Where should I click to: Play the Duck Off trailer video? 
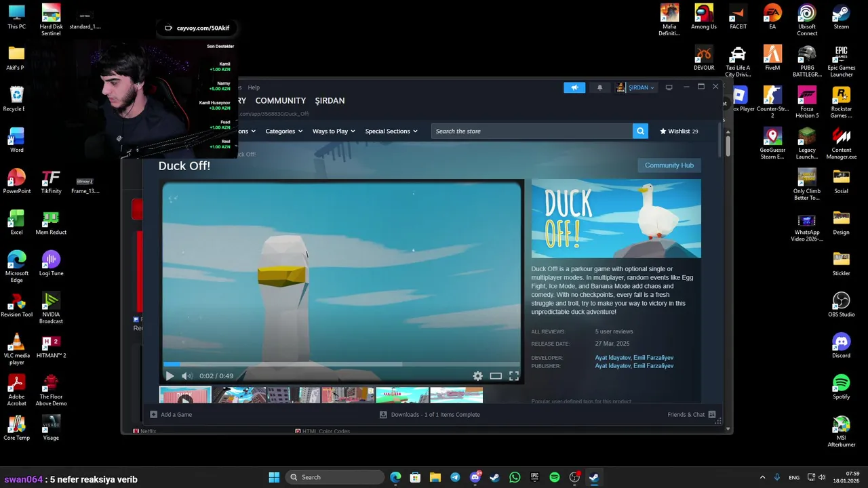click(170, 375)
